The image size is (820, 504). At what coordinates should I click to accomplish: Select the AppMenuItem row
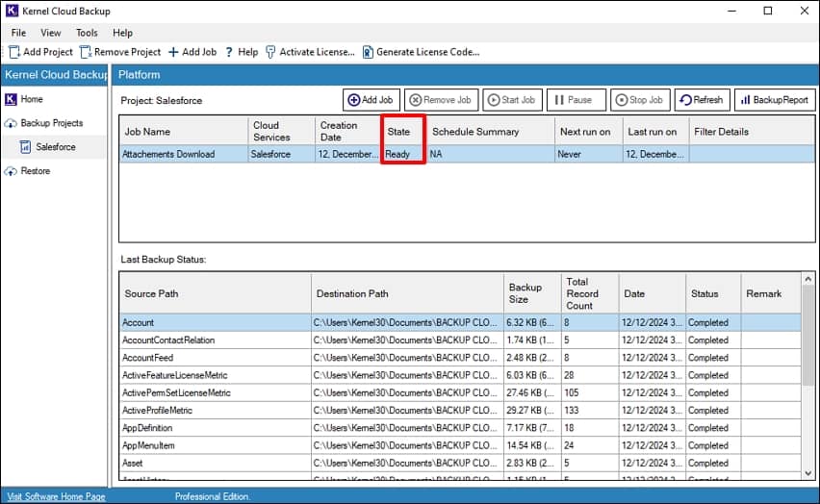point(460,445)
